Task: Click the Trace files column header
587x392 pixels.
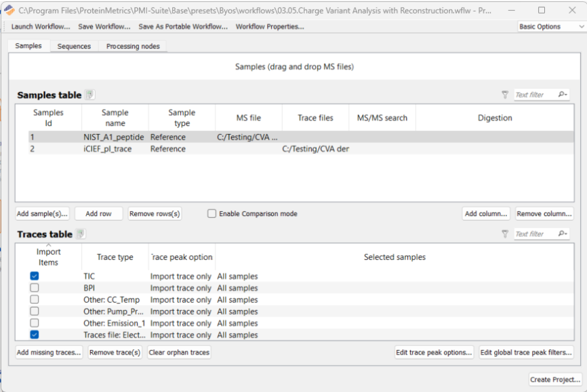Action: pos(315,117)
